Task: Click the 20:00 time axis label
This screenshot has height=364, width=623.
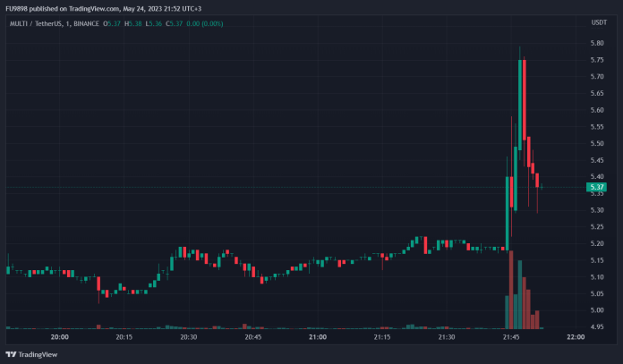Action: [x=60, y=337]
